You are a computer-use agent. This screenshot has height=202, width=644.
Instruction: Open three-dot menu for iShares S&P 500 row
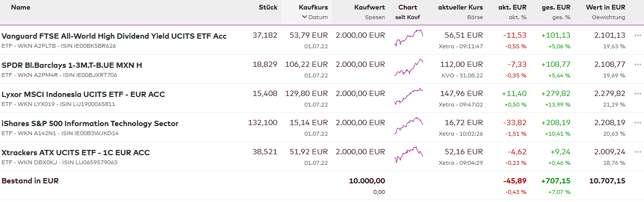point(637,123)
